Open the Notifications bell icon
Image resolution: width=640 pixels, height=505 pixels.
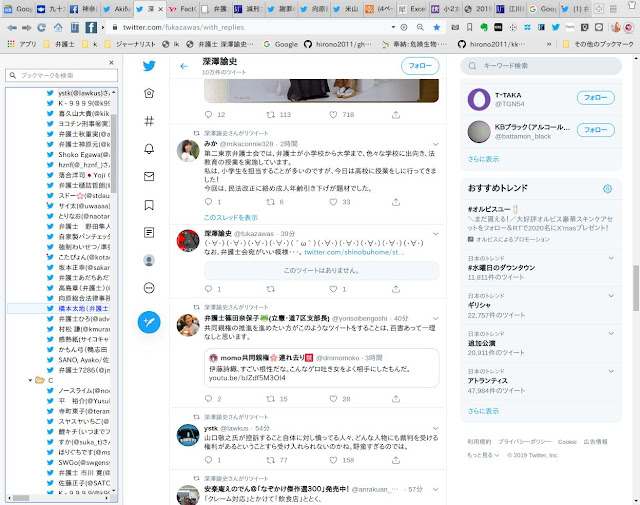[x=149, y=149]
